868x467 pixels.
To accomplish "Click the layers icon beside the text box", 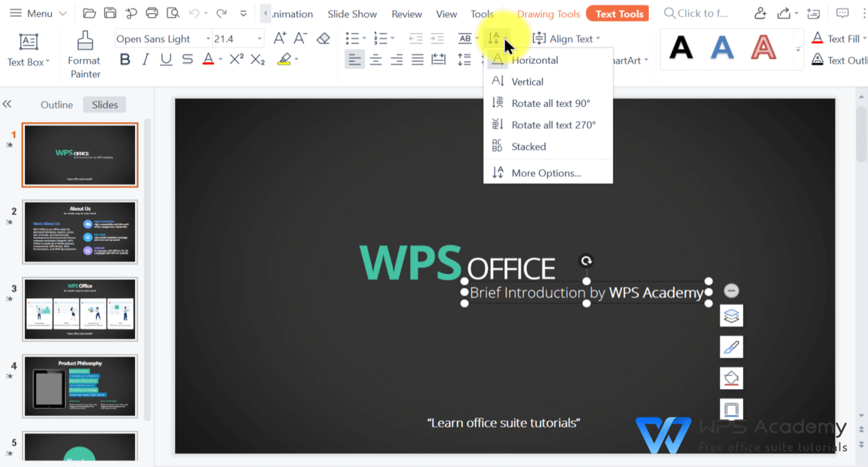I will 731,315.
